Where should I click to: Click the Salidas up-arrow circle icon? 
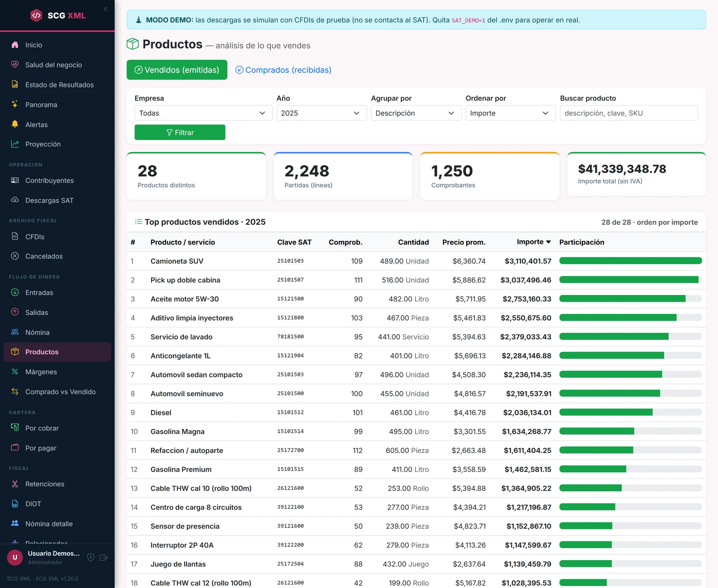[x=15, y=312]
